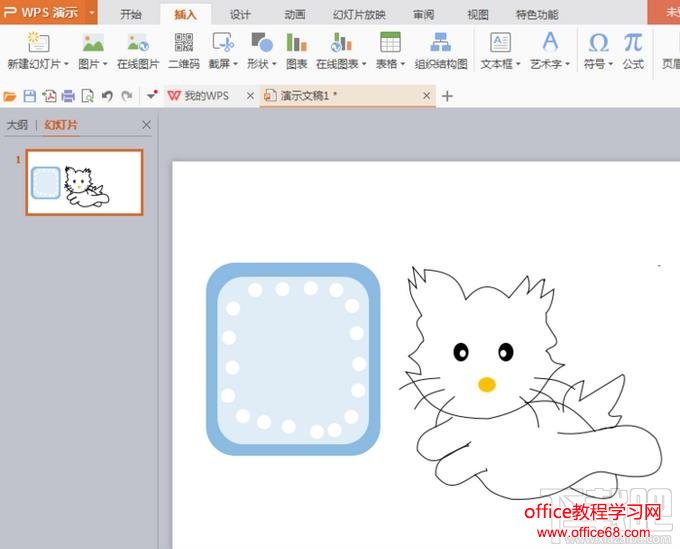This screenshot has width=680, height=549.
Task: Switch to the 设计 ribbon tab
Action: 240,14
